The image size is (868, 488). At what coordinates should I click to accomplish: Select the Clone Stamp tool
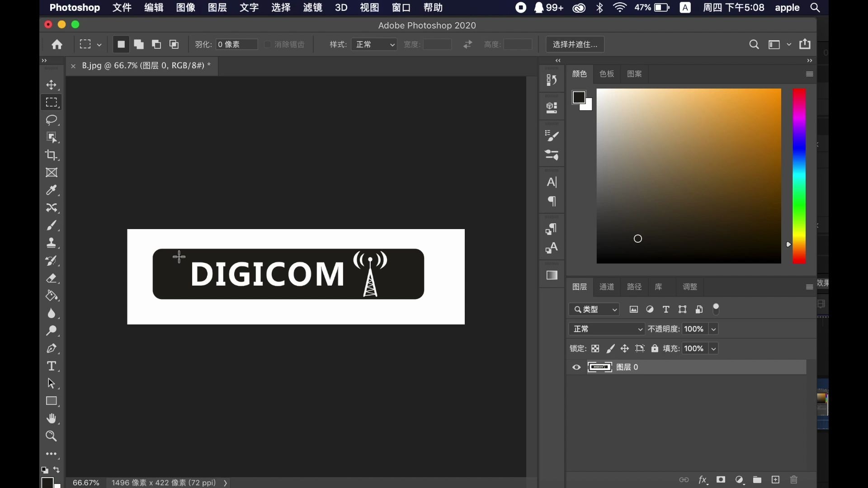pos(52,243)
